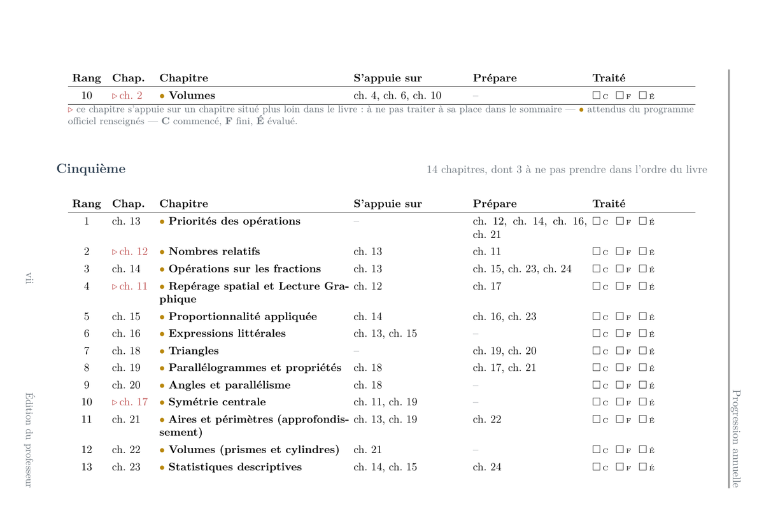Viewport: 764px width, 532px height.
Task: Click the "ch. 13, ch. 15" cell
Action: [385, 333]
